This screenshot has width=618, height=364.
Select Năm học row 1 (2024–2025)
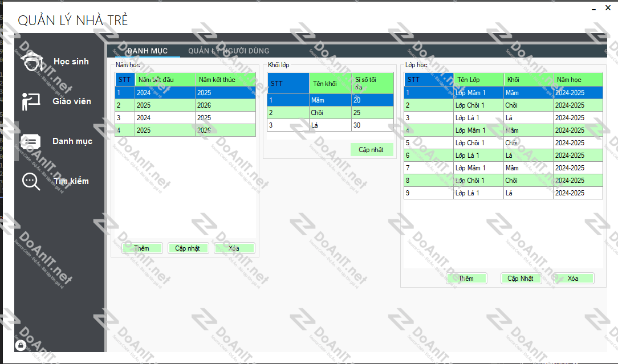click(x=185, y=93)
